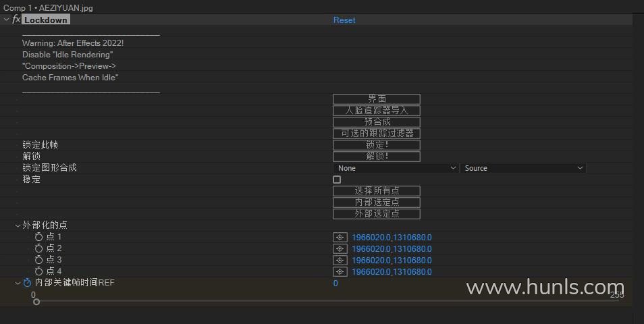Select the 点 3 property name
The width and height of the screenshot is (644, 324).
pyautogui.click(x=53, y=260)
